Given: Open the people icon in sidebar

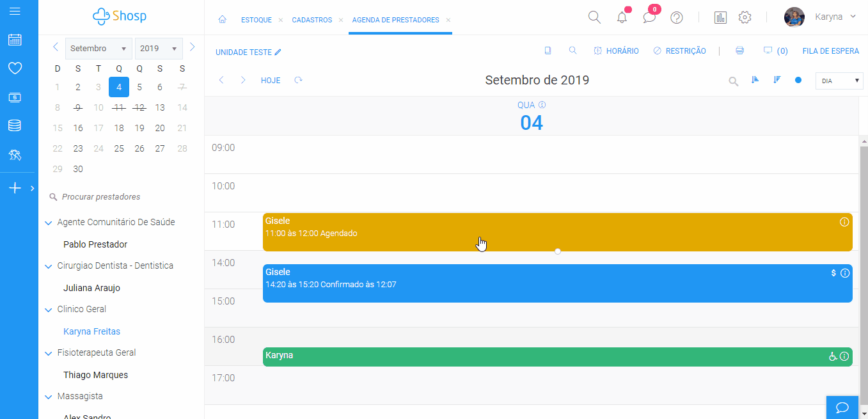Looking at the screenshot, I should click(x=15, y=154).
